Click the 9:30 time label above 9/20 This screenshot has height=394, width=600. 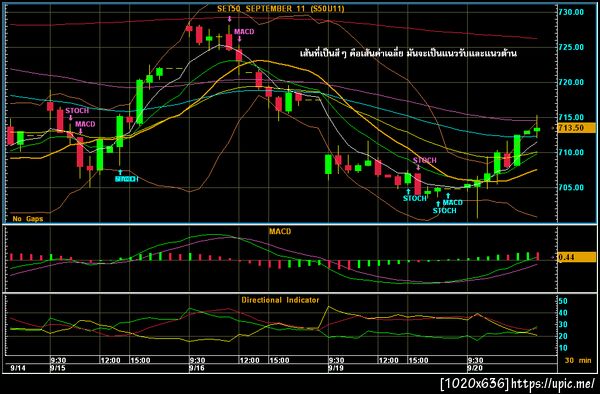475,360
